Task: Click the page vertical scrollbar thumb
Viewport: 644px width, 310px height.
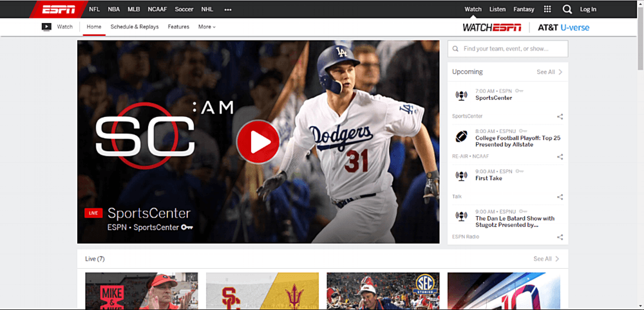Action: pyautogui.click(x=640, y=39)
